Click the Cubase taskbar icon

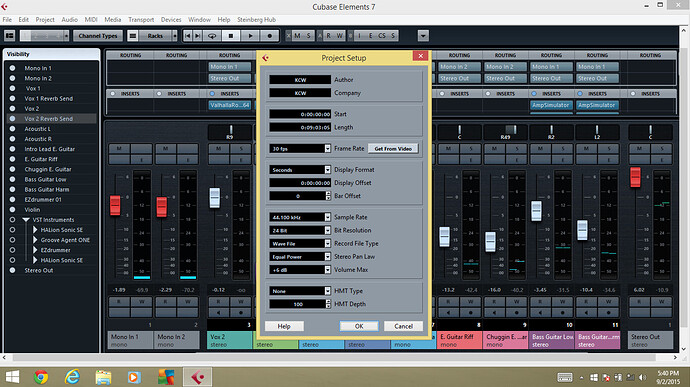coord(198,377)
